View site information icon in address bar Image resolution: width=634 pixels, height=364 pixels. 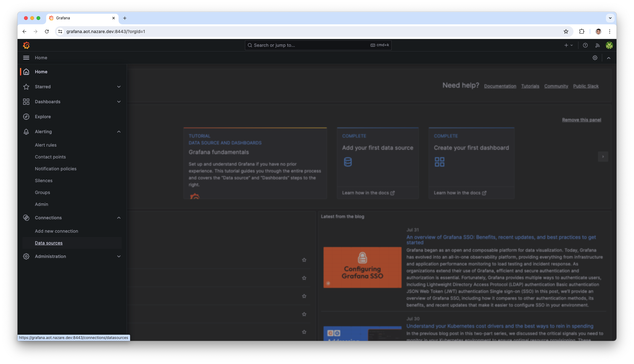tap(61, 32)
